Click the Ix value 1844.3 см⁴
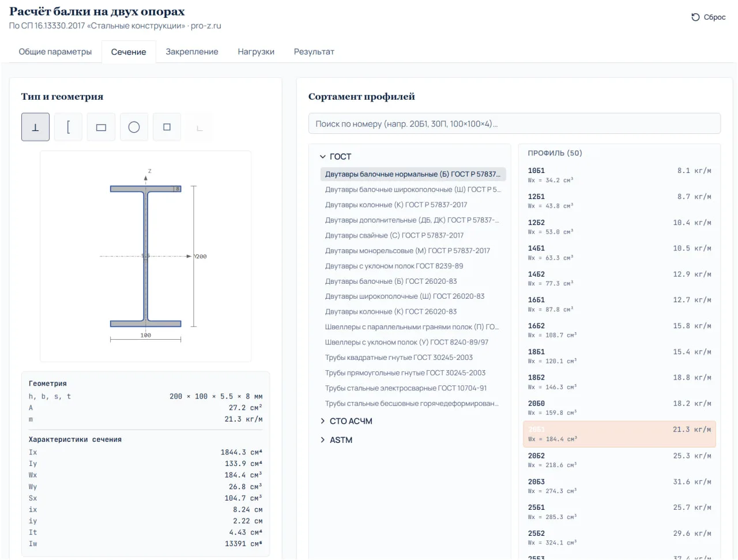The height and width of the screenshot is (560, 738). click(x=241, y=452)
